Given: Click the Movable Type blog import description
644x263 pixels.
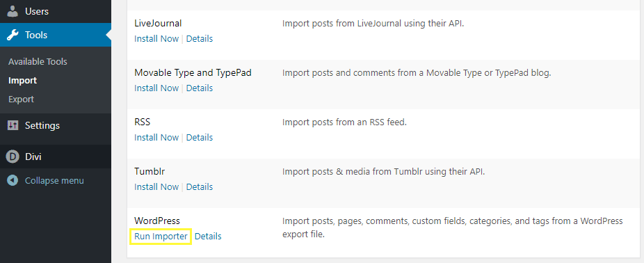Looking at the screenshot, I should click(x=417, y=73).
